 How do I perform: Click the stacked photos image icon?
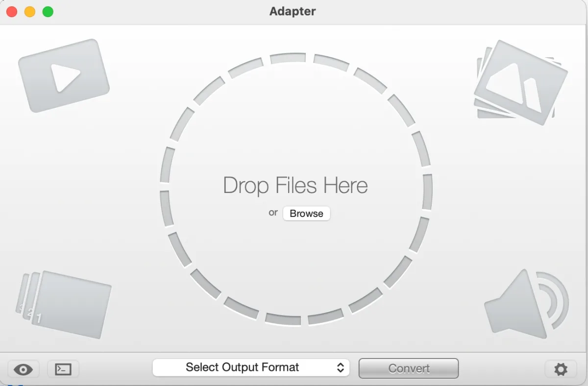pos(520,82)
